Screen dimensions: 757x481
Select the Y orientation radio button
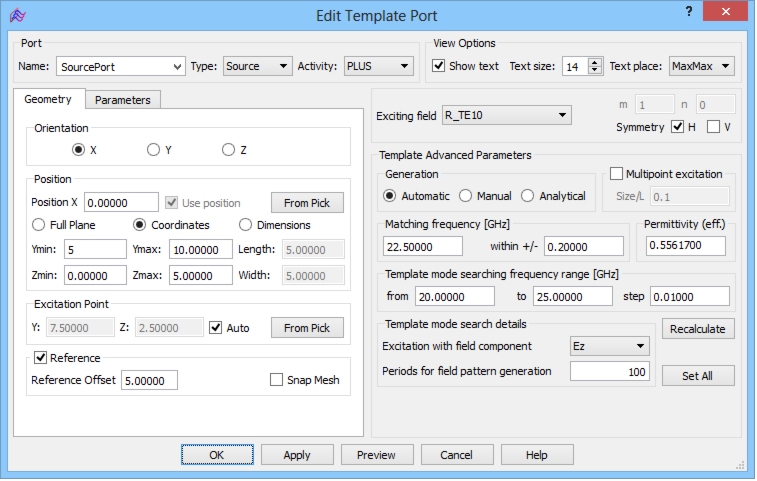pyautogui.click(x=153, y=150)
